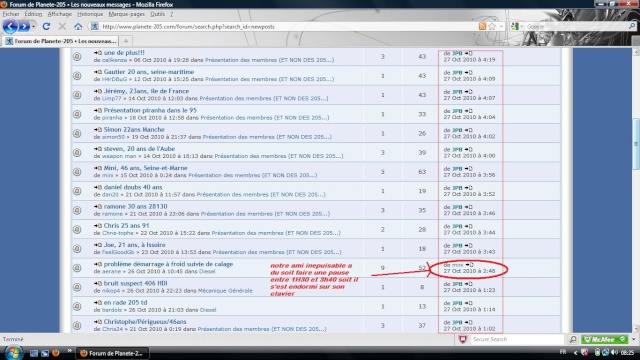Open topic 'bruit suspect 406 HDI'

[x=136, y=283]
